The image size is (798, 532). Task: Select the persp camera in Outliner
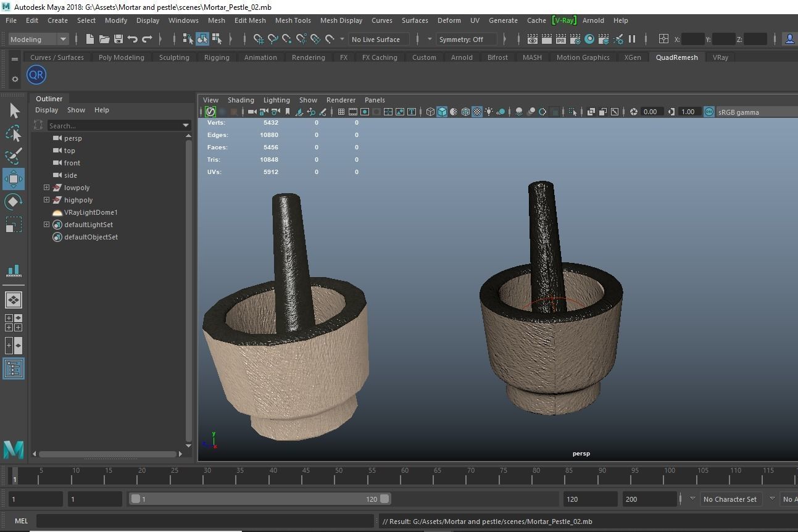point(73,138)
